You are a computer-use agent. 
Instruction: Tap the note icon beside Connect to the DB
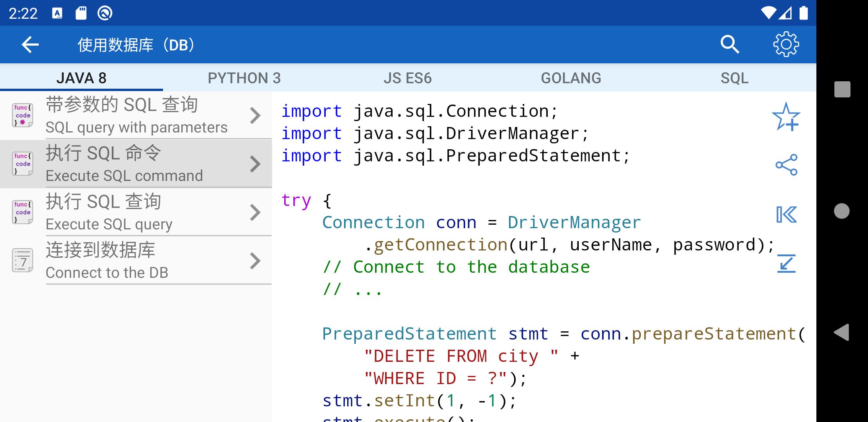click(22, 260)
